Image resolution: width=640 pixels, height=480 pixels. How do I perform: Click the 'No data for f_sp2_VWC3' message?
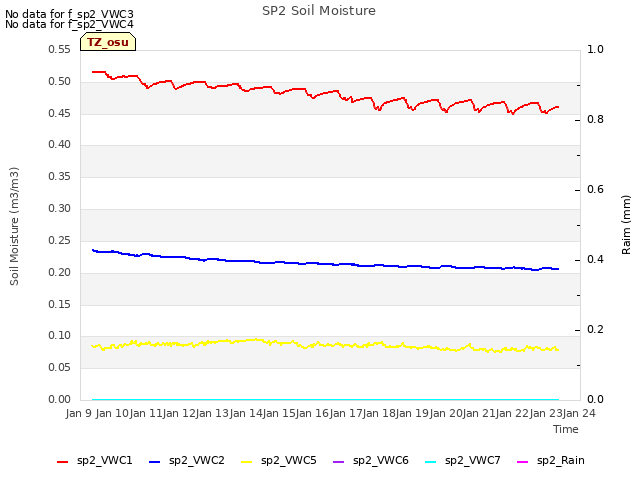(69, 14)
